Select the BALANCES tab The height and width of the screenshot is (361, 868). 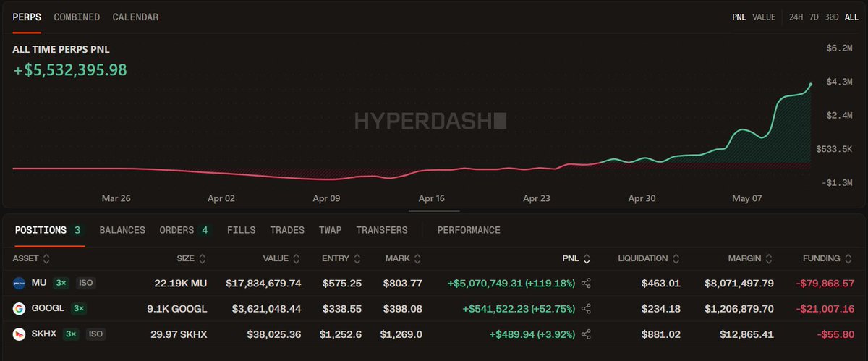coord(122,230)
